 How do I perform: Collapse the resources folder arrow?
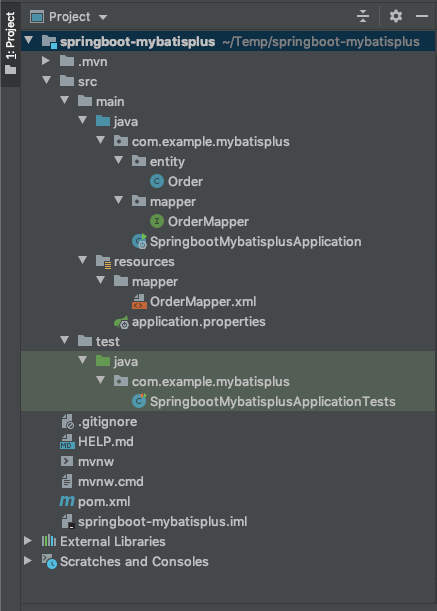click(x=83, y=260)
